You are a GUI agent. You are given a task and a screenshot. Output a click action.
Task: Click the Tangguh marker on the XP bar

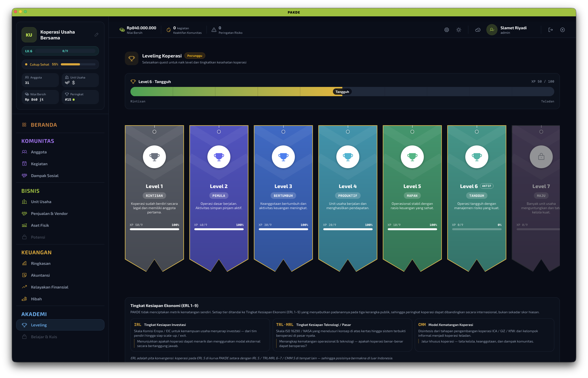tap(342, 92)
